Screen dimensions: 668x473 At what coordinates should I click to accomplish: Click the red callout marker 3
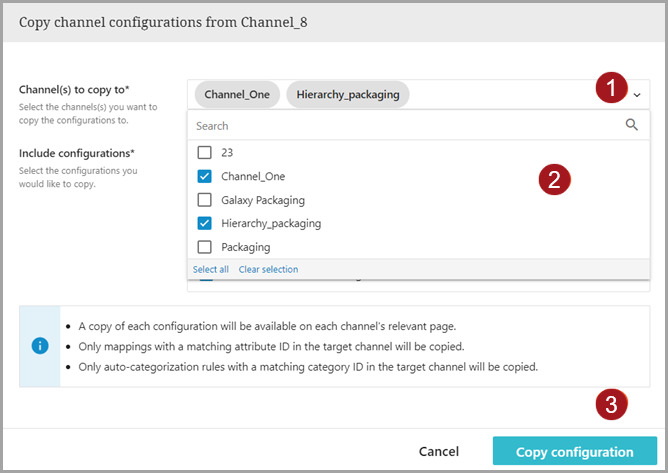[611, 405]
